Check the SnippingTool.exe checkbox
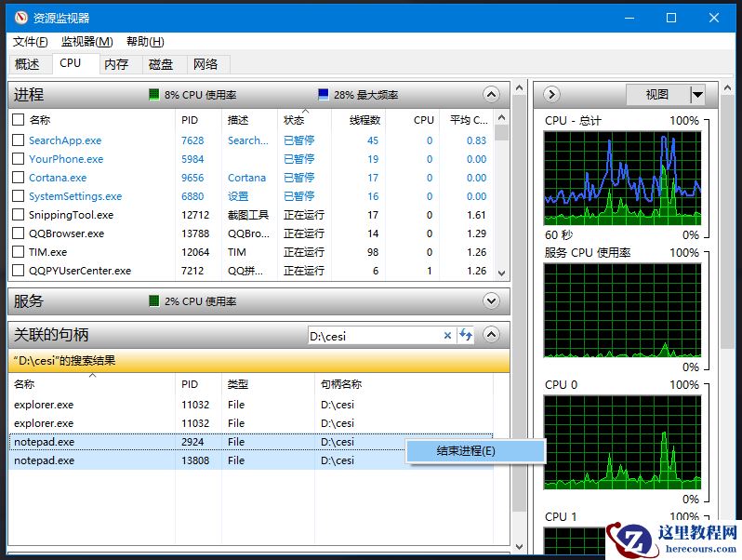Image resolution: width=742 pixels, height=560 pixels. coord(18,215)
